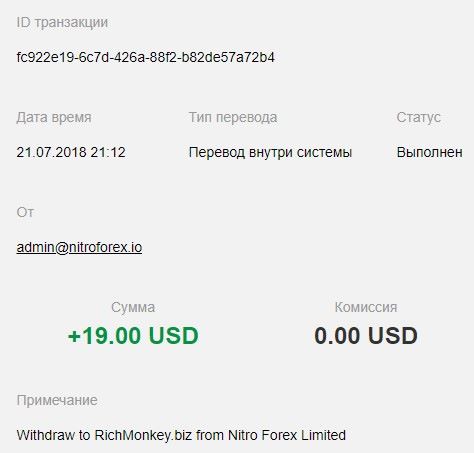Select the transaction ID value text
The image size is (474, 453).
(146, 57)
